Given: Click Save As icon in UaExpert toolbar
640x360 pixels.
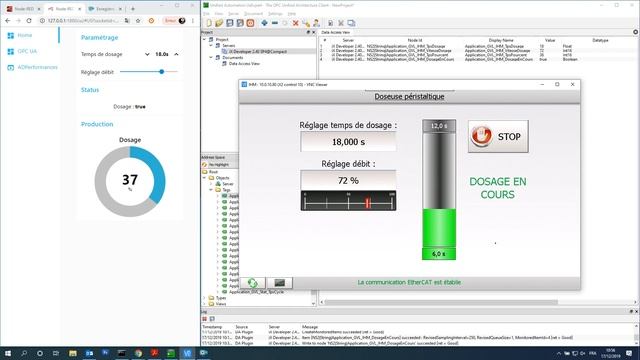Looking at the screenshot, I should [240, 23].
